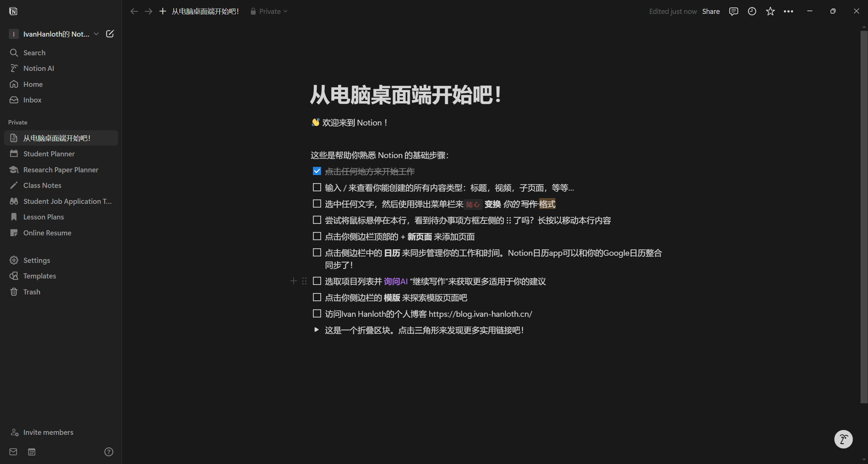The image size is (868, 464).
Task: Click the red 随心 inline code text
Action: coord(473,204)
